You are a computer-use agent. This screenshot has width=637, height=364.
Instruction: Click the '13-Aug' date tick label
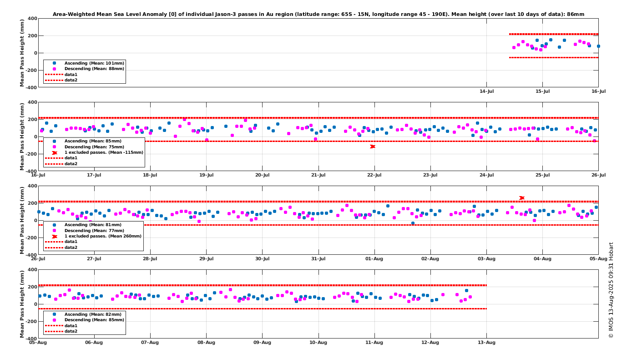tap(486, 343)
